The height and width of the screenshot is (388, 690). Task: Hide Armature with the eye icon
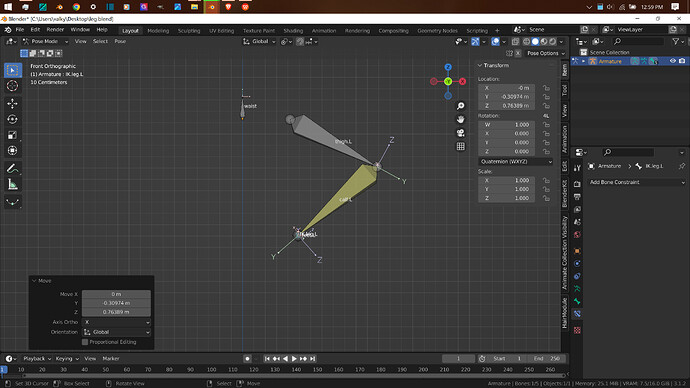coord(672,61)
